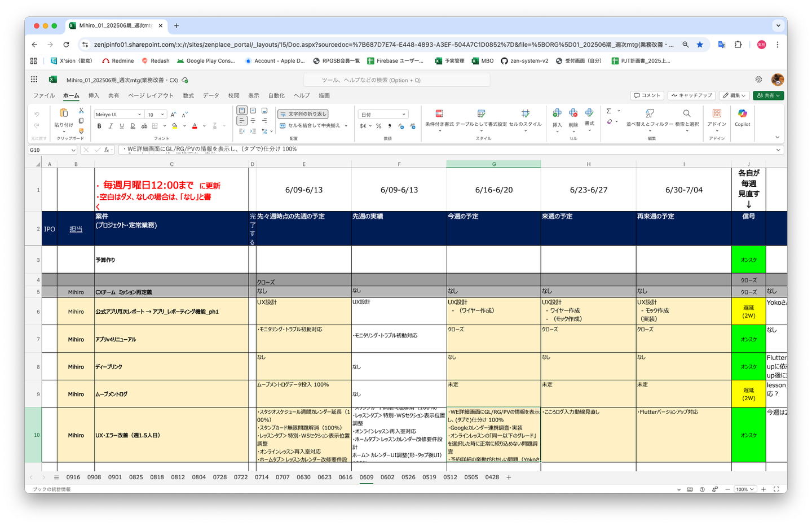Click the format painter brush icon

coord(81,131)
